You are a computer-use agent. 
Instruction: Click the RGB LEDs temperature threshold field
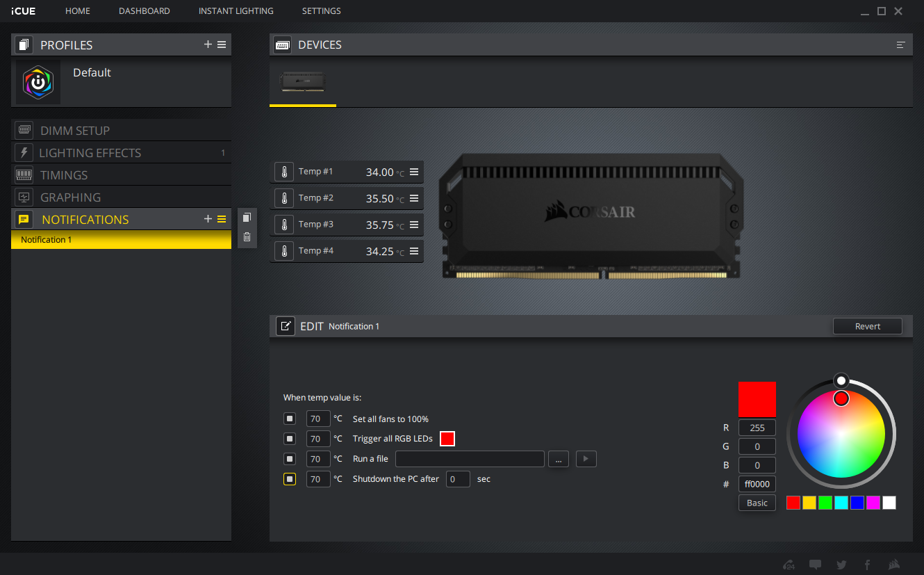[318, 439]
